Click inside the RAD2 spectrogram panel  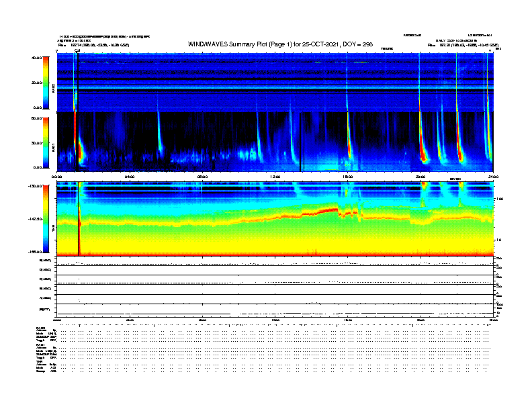(275, 82)
